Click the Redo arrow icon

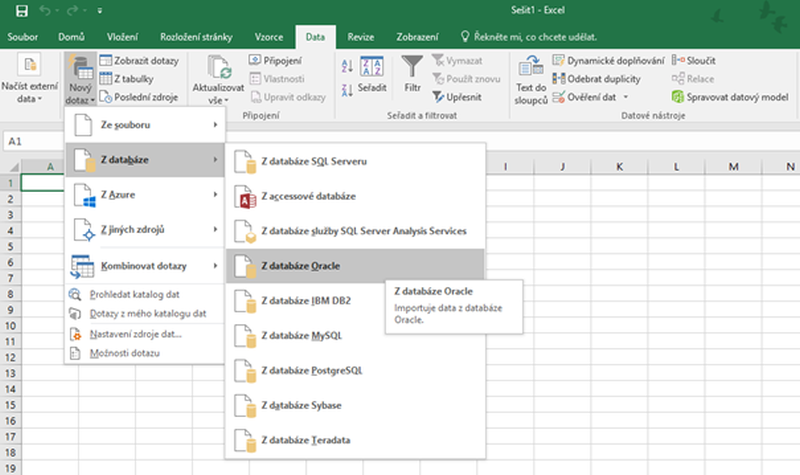72,10
